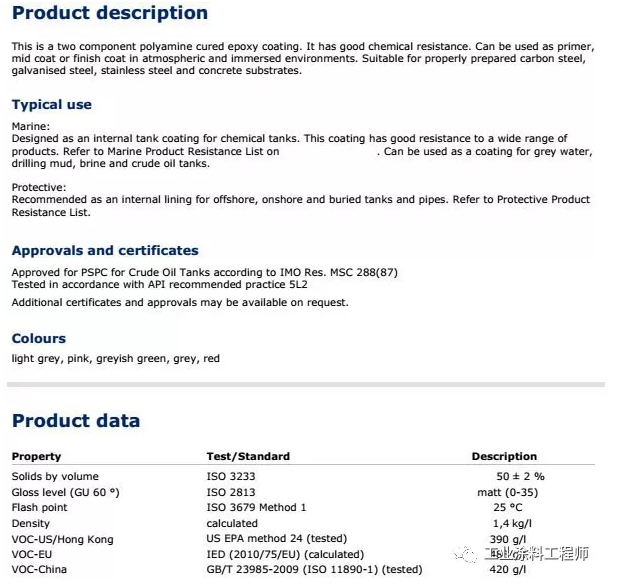Click the Flash point 25 °C value
The image size is (628, 588).
508,507
